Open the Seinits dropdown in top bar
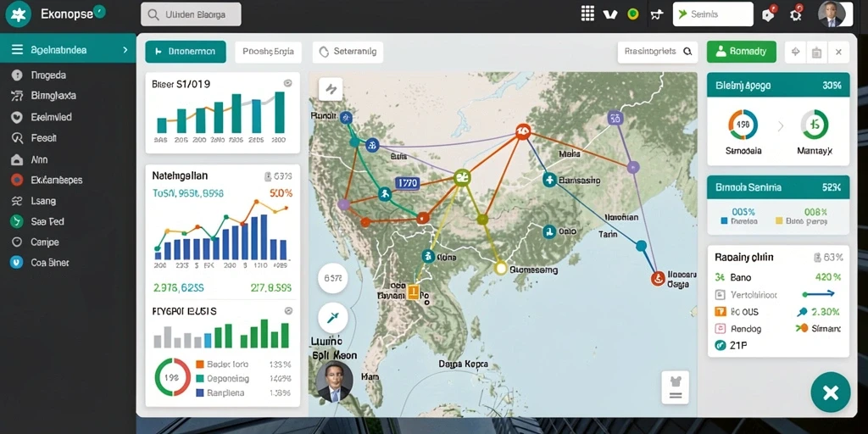The width and height of the screenshot is (868, 434). tap(713, 14)
